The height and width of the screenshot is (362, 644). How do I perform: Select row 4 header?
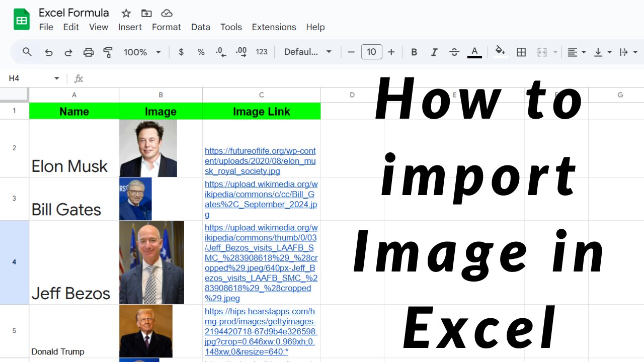pos(14,262)
